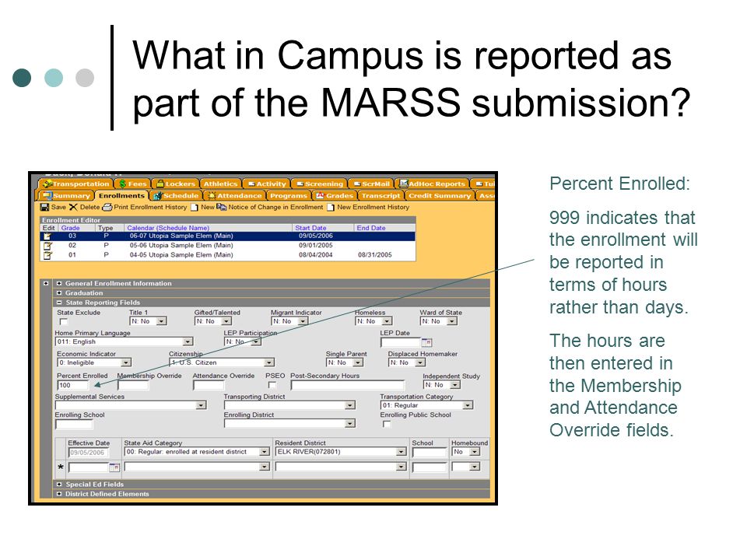747x560 pixels.
Task: Expand the District Defined Elements section
Action: pos(59,494)
